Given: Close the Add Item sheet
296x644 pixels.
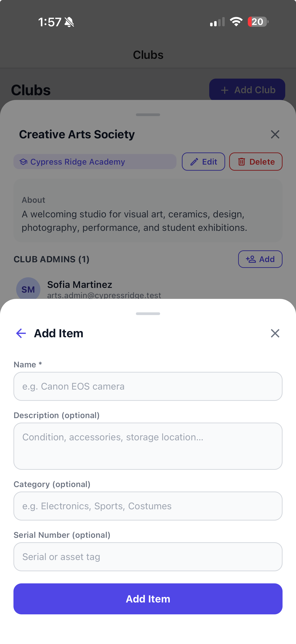Looking at the screenshot, I should [275, 333].
